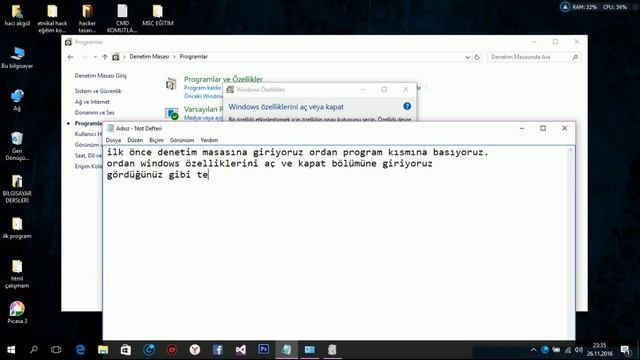Image resolution: width=640 pixels, height=360 pixels.
Task: Launch Picasa 3 from the desktop
Action: (17, 313)
